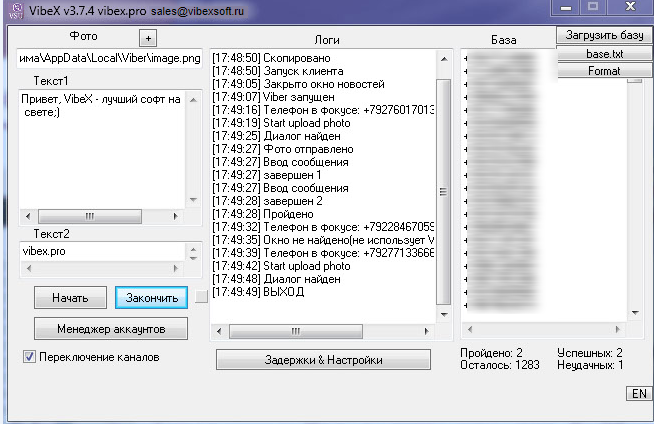This screenshot has height=424, width=654.
Task: Click the small square button beside Закончить
Action: [x=201, y=296]
